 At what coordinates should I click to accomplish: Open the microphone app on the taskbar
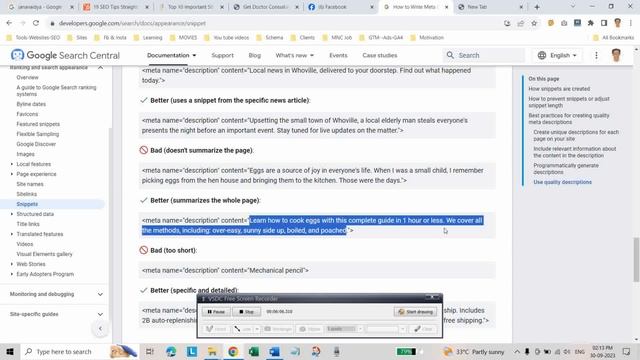[x=336, y=351]
